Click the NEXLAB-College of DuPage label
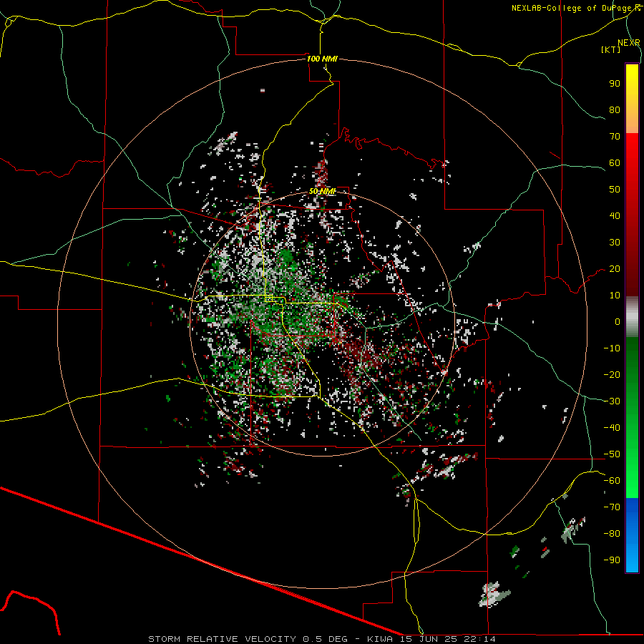The height and width of the screenshot is (644, 644). tap(575, 8)
